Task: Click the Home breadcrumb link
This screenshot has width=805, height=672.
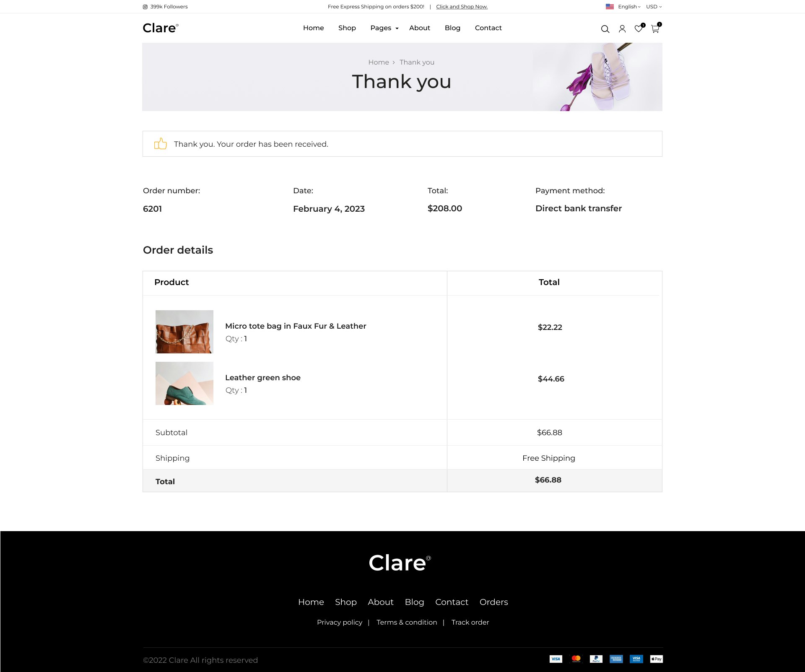Action: (379, 62)
